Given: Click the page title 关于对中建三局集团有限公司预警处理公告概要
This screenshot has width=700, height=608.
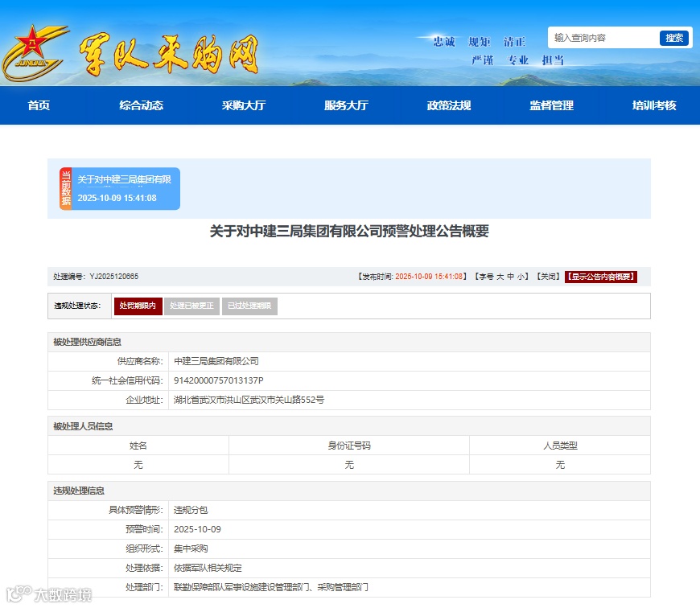Looking at the screenshot, I should [349, 231].
